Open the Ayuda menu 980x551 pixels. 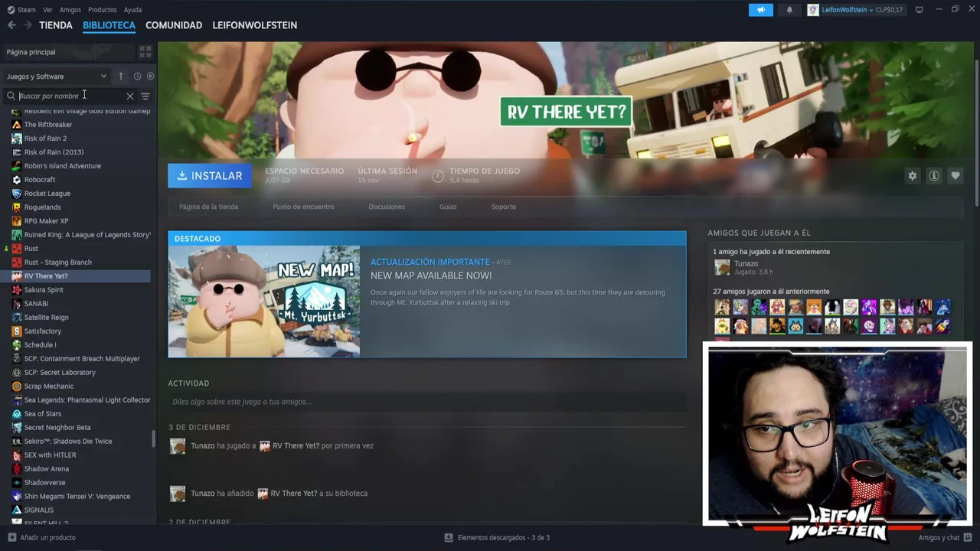(x=132, y=10)
